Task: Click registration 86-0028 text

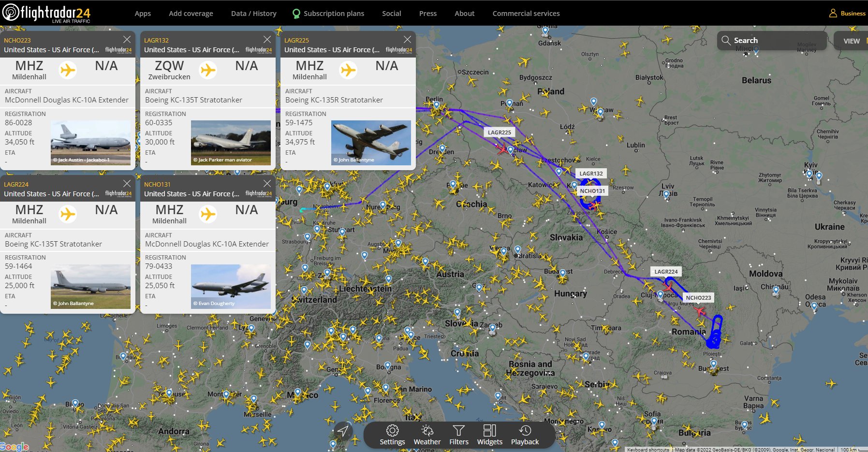Action: point(18,123)
